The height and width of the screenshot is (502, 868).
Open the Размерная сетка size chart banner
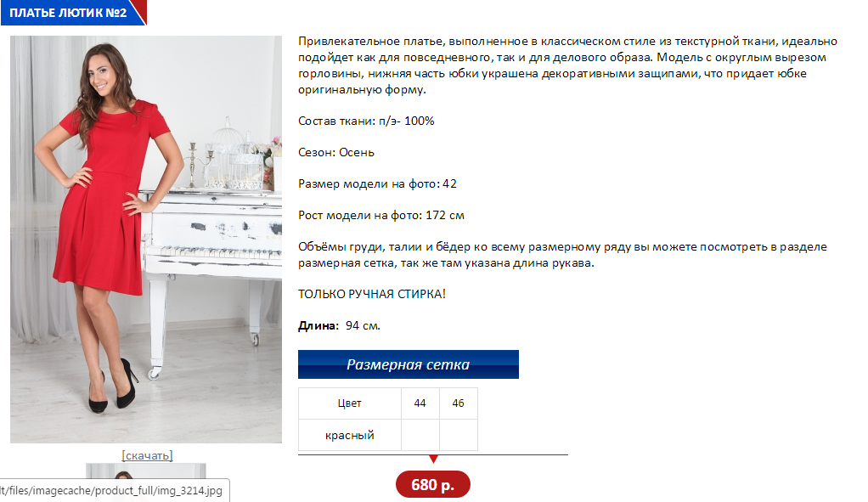408,364
